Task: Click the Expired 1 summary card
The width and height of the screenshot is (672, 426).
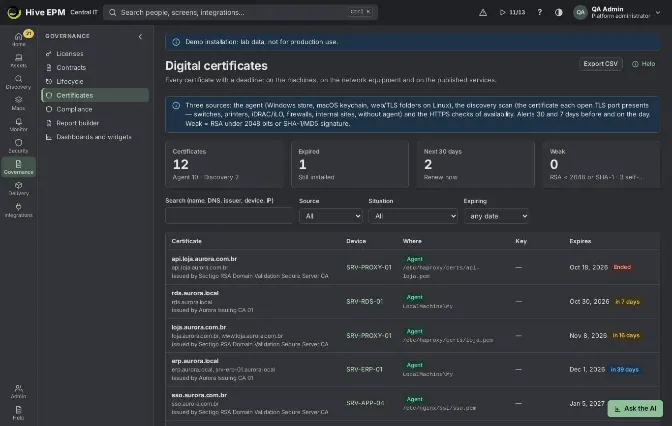Action: [x=350, y=164]
